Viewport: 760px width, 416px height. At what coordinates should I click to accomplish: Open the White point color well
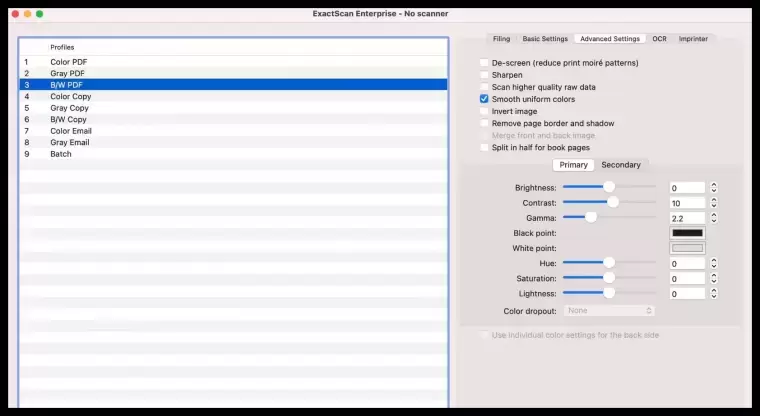tap(687, 248)
